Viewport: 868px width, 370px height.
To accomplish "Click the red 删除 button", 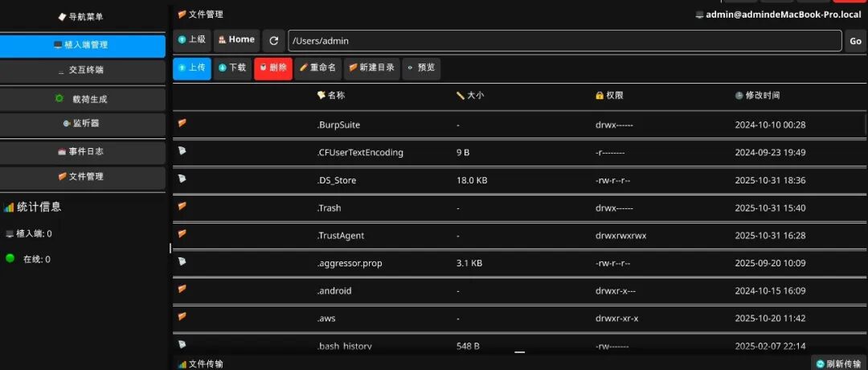I will click(x=273, y=68).
